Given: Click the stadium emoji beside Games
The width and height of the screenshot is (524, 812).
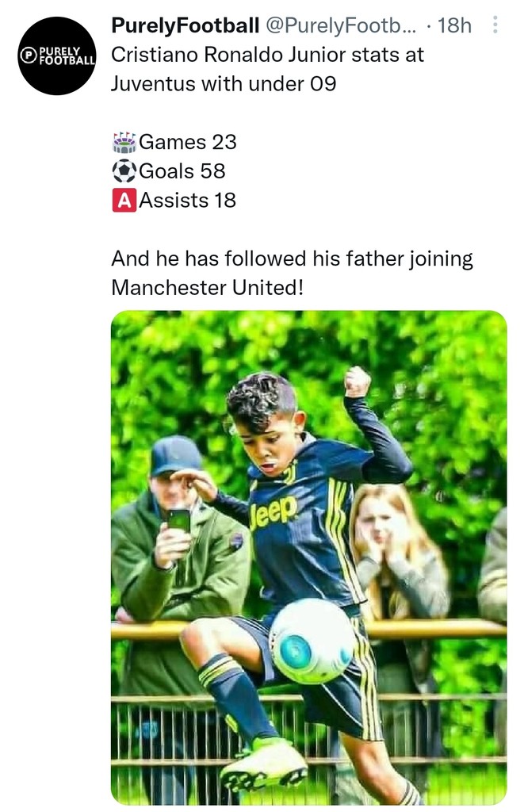Looking at the screenshot, I should click(124, 142).
